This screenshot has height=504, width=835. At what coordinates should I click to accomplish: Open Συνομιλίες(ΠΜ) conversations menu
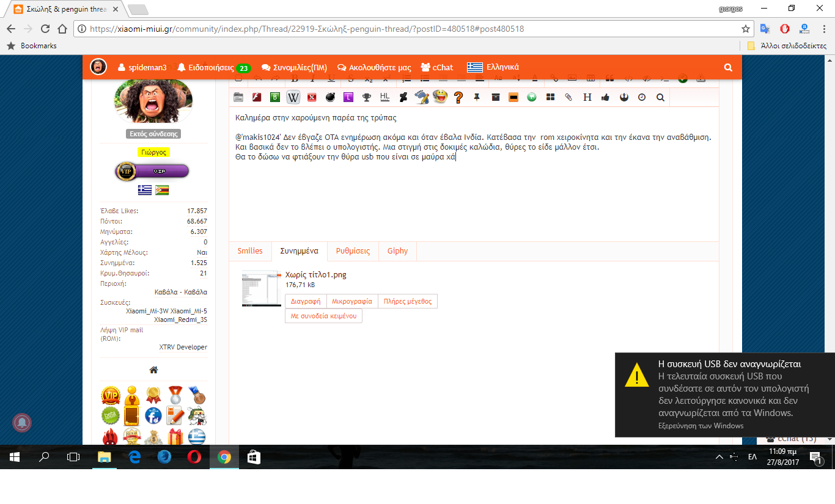coord(294,67)
